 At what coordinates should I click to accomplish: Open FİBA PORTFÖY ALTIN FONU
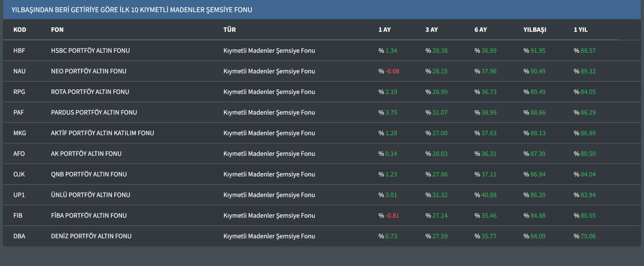point(89,216)
